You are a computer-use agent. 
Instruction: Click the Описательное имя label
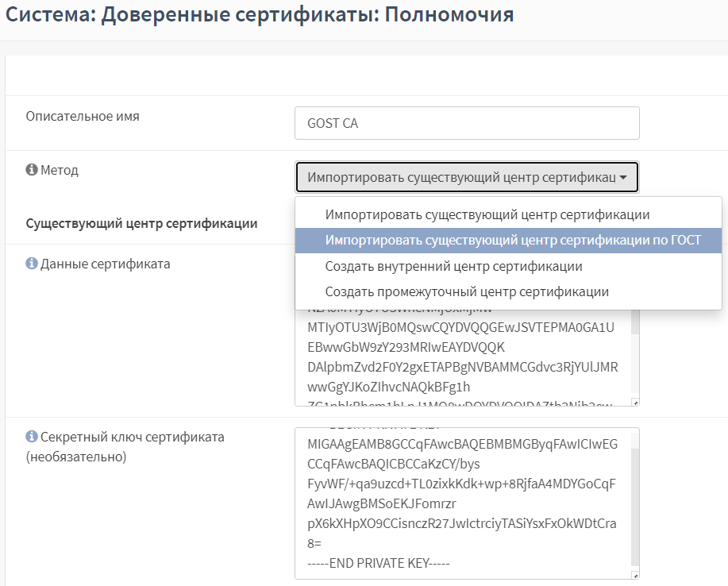tap(83, 116)
